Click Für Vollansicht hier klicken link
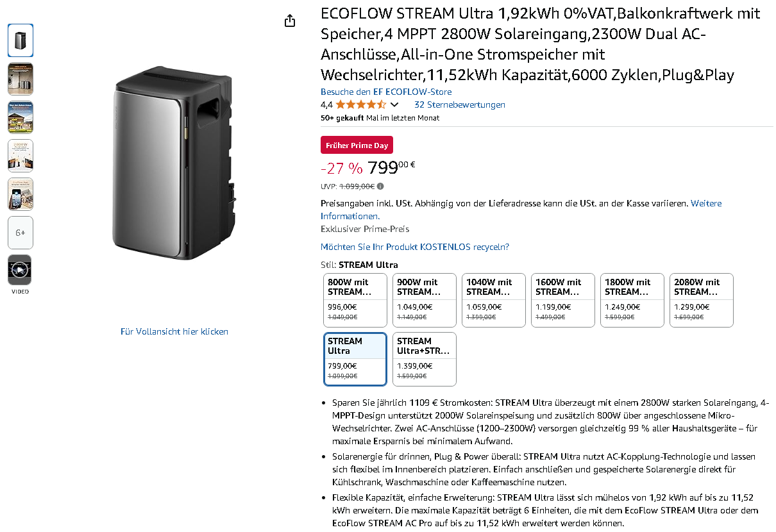The width and height of the screenshot is (776, 532). [174, 331]
